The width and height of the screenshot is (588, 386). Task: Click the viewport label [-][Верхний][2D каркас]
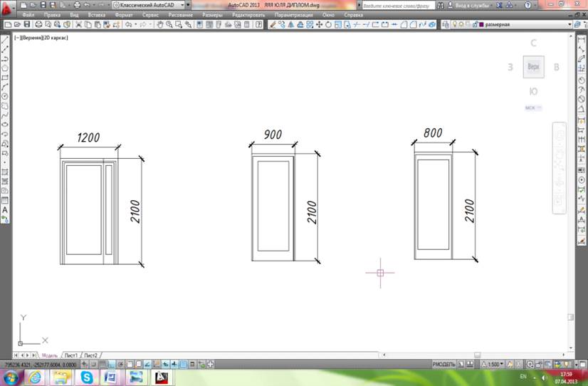click(x=41, y=38)
